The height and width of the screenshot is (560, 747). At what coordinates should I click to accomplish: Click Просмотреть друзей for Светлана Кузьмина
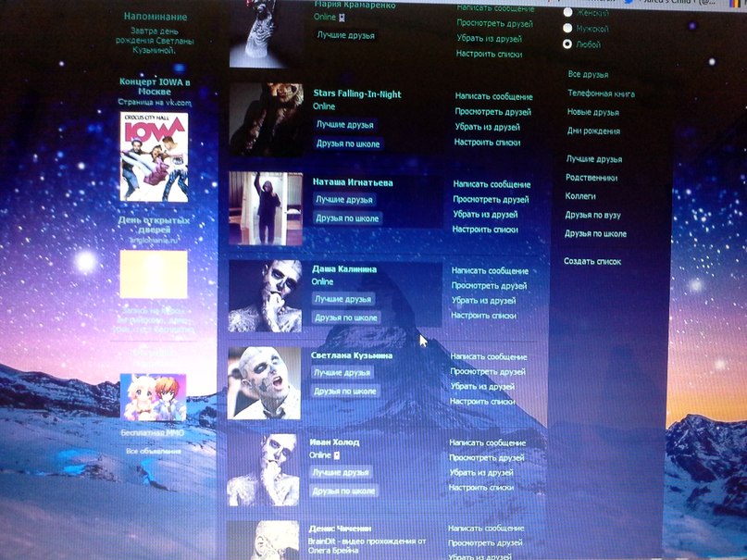pos(488,371)
